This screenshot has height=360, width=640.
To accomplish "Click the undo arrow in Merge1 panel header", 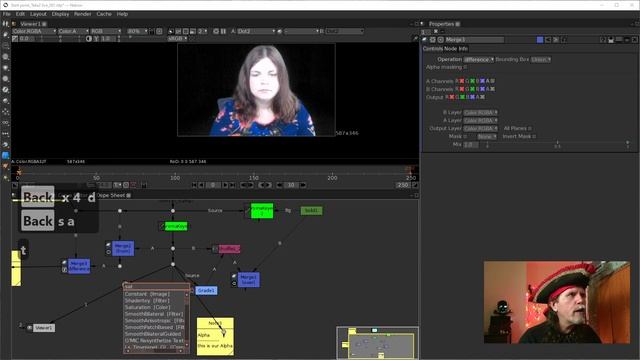I will tap(548, 40).
